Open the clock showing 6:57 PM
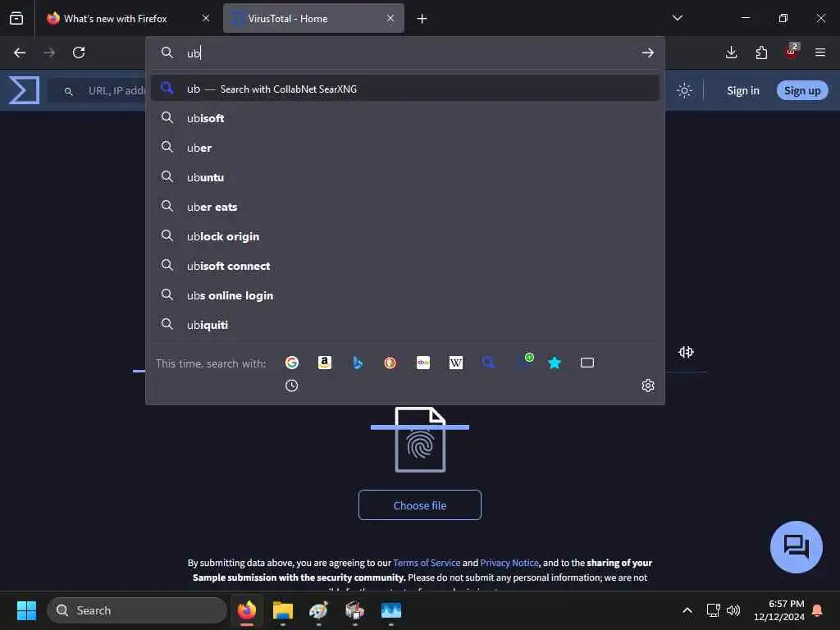840x630 pixels. [x=779, y=610]
